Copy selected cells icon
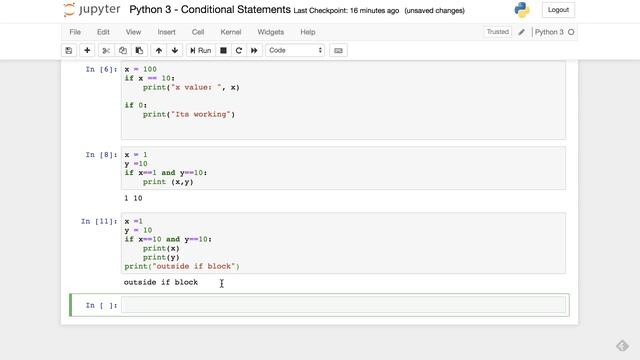This screenshot has width=640, height=360. 122,51
